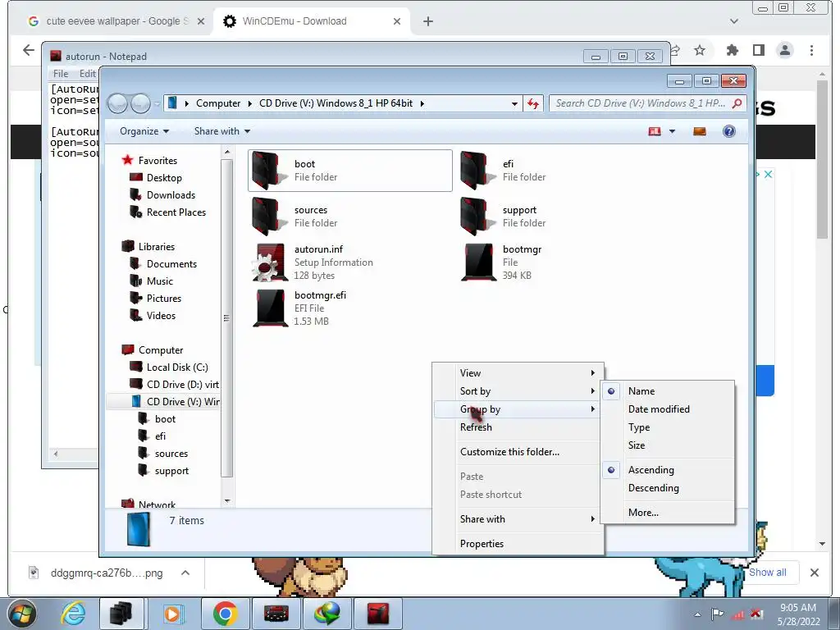840x630 pixels.
Task: Select the bootmgr.efi file icon
Action: tap(269, 308)
